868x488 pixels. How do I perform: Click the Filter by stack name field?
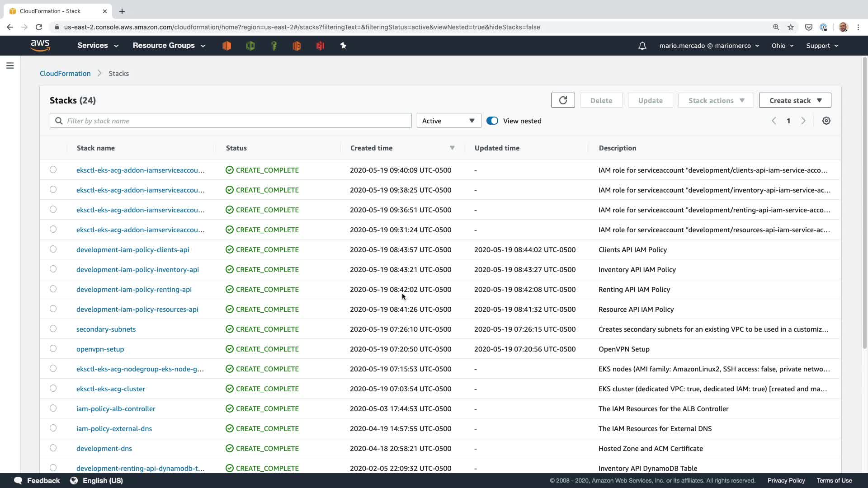tap(235, 121)
